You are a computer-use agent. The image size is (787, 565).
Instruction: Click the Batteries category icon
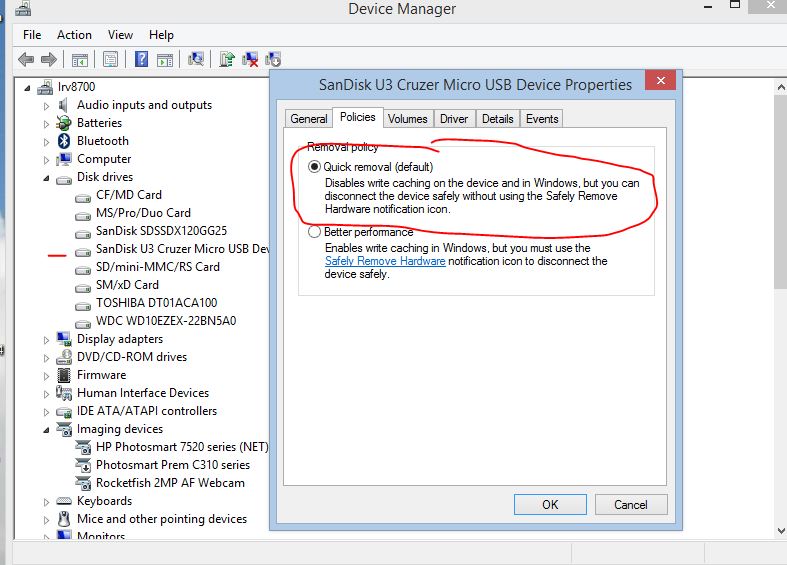coord(64,123)
